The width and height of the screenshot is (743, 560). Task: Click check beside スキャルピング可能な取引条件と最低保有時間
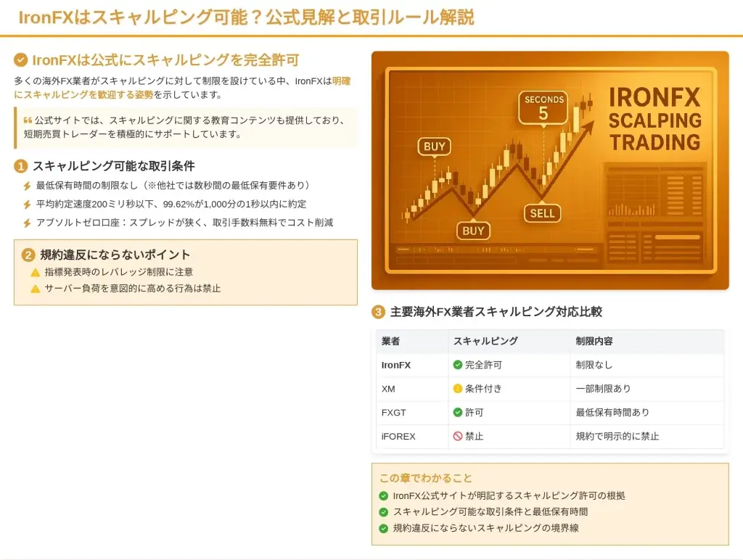[x=384, y=512]
